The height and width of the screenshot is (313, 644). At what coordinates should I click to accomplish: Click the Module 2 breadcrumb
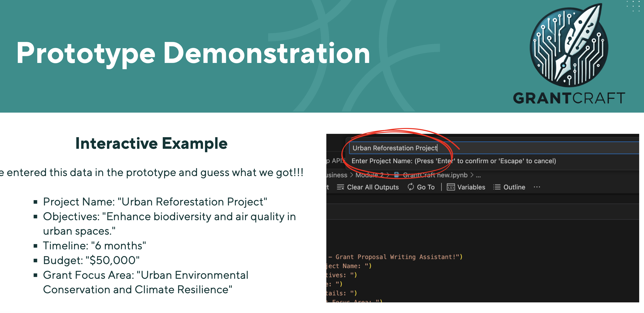[369, 175]
